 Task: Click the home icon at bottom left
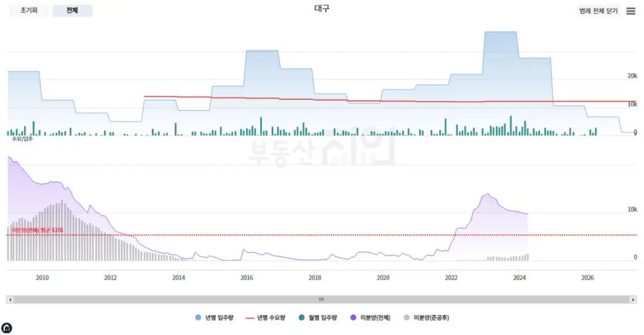[x=8, y=328]
